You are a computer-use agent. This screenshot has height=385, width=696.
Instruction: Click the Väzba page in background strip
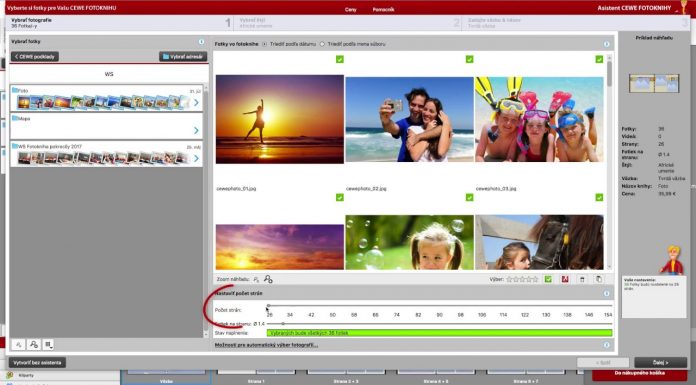click(166, 377)
